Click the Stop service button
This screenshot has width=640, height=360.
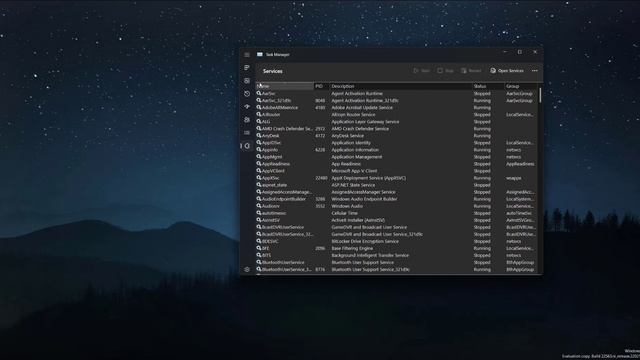click(x=445, y=71)
